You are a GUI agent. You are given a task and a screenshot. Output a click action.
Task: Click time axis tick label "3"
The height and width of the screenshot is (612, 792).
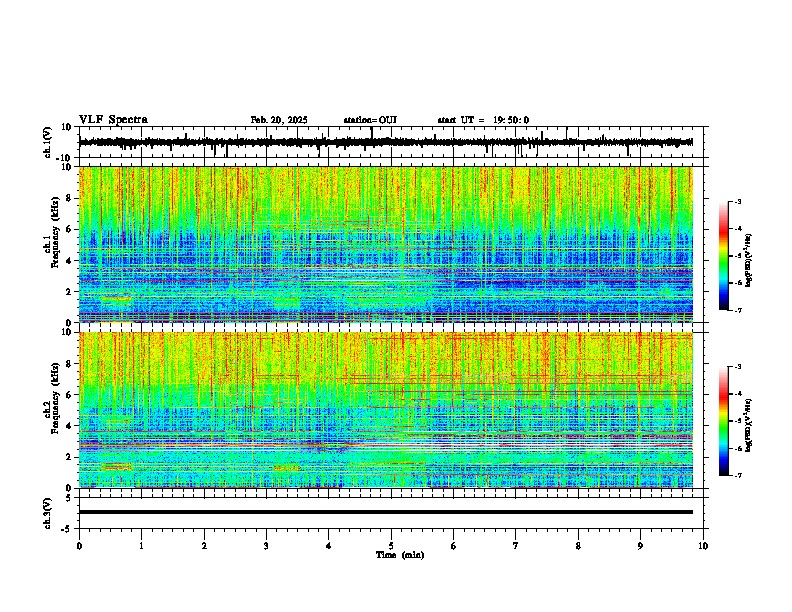[266, 546]
